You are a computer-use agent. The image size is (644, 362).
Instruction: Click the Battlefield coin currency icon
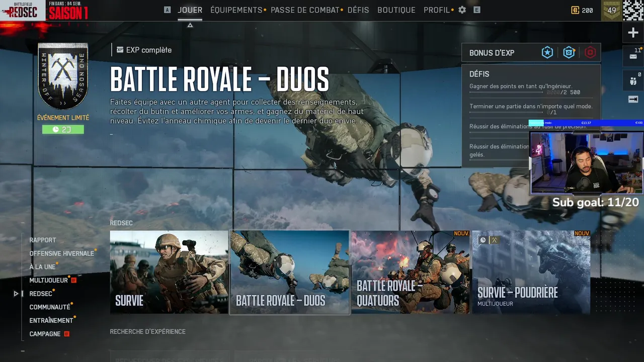coord(575,10)
